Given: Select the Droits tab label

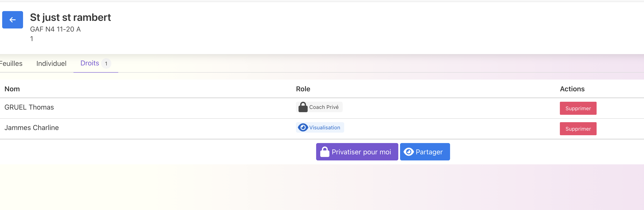Looking at the screenshot, I should 90,63.
